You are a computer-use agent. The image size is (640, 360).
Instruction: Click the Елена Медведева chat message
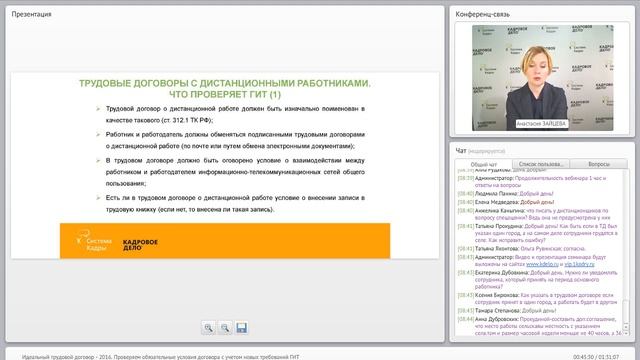506,202
